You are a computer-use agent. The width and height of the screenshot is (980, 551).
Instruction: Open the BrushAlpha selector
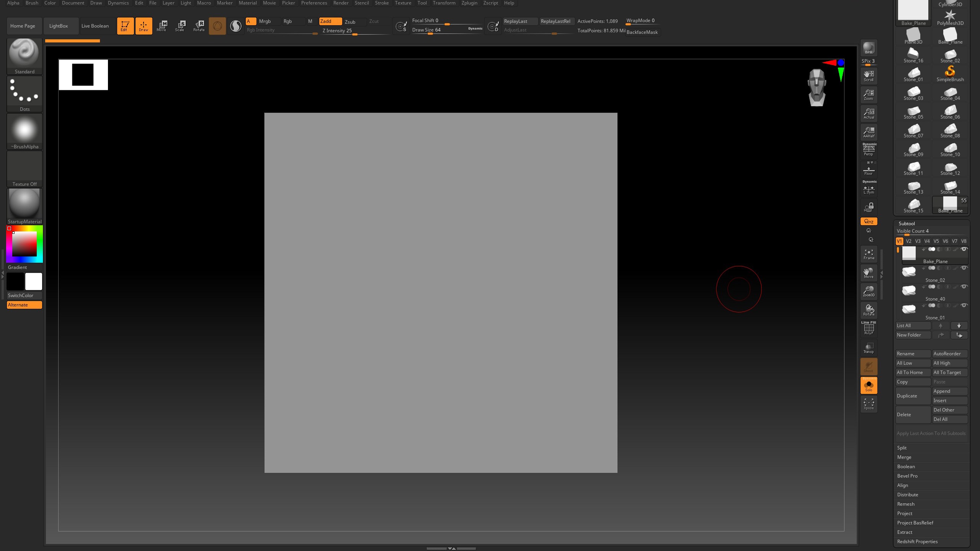[24, 132]
